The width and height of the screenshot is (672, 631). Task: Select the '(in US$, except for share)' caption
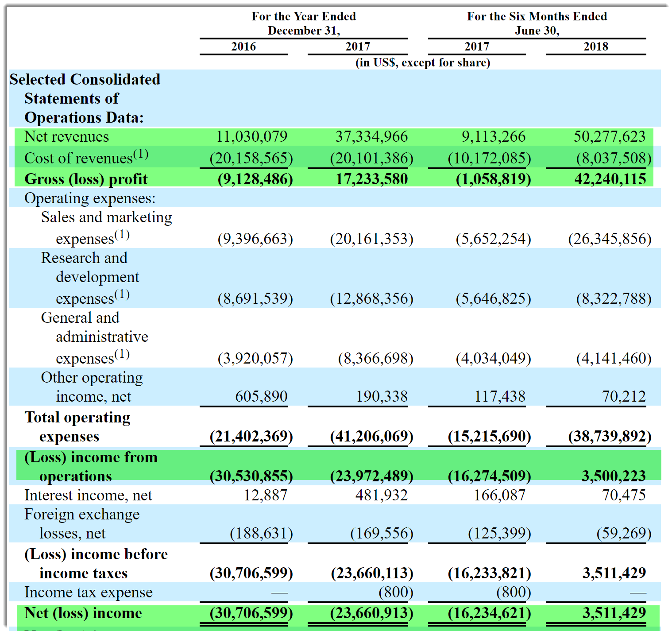point(424,62)
